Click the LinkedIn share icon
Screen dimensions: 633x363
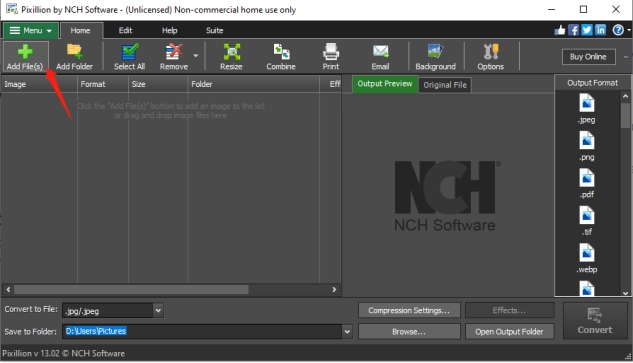[x=600, y=30]
